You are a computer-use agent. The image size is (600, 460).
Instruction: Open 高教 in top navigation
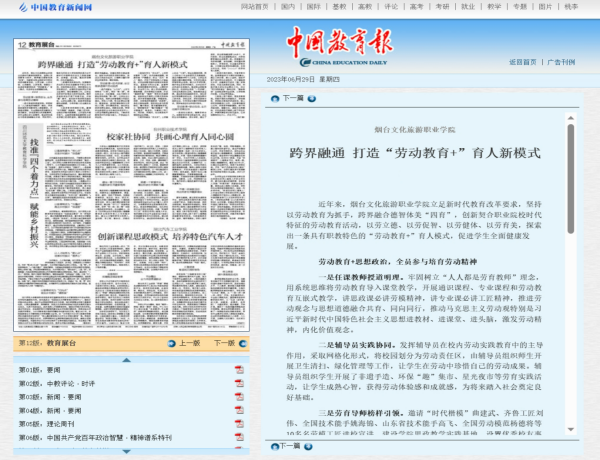[x=365, y=7]
